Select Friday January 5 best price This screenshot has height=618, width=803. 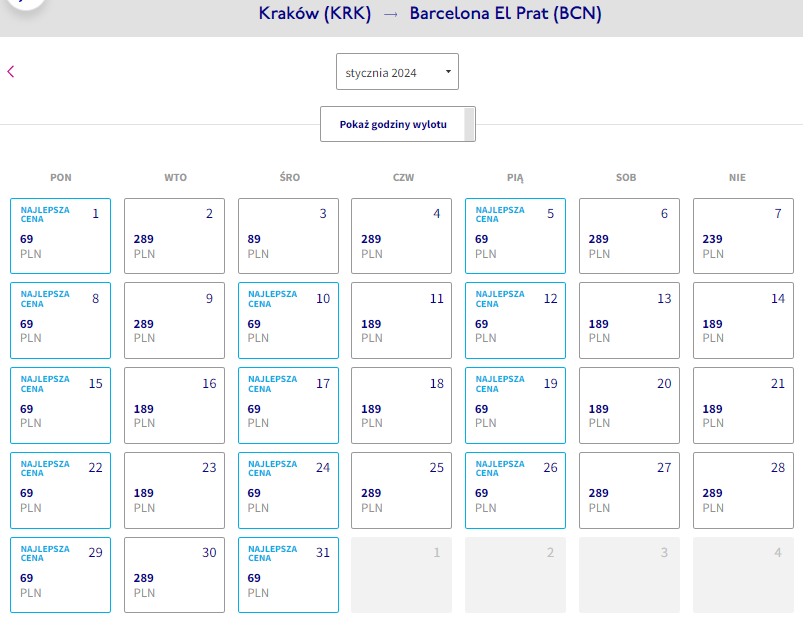[515, 236]
